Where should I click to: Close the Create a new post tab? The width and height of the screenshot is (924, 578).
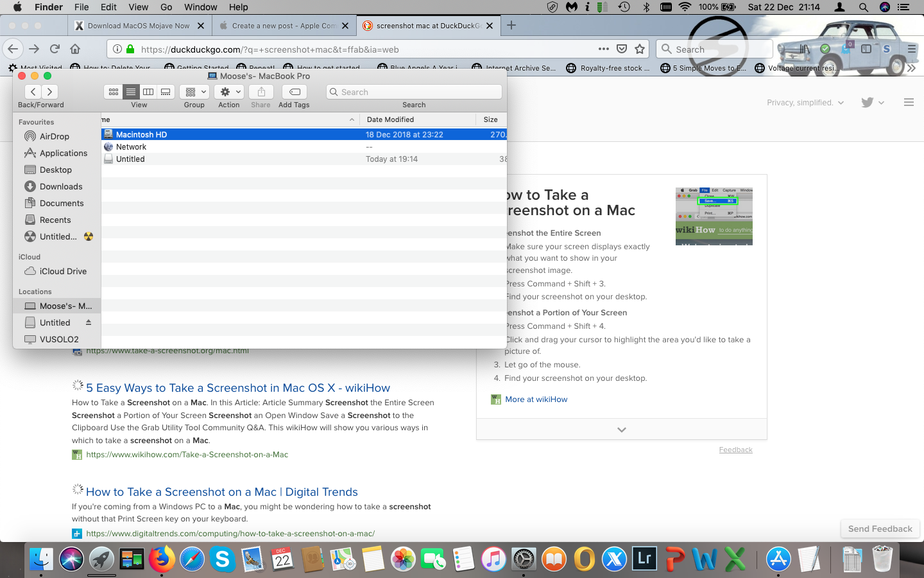click(345, 26)
